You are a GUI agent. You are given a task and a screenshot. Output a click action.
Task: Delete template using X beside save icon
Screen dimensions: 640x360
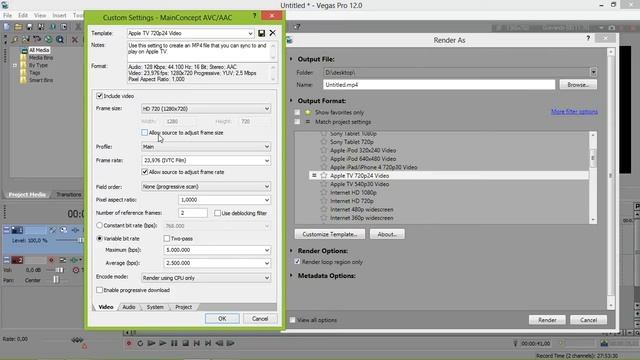click(273, 33)
